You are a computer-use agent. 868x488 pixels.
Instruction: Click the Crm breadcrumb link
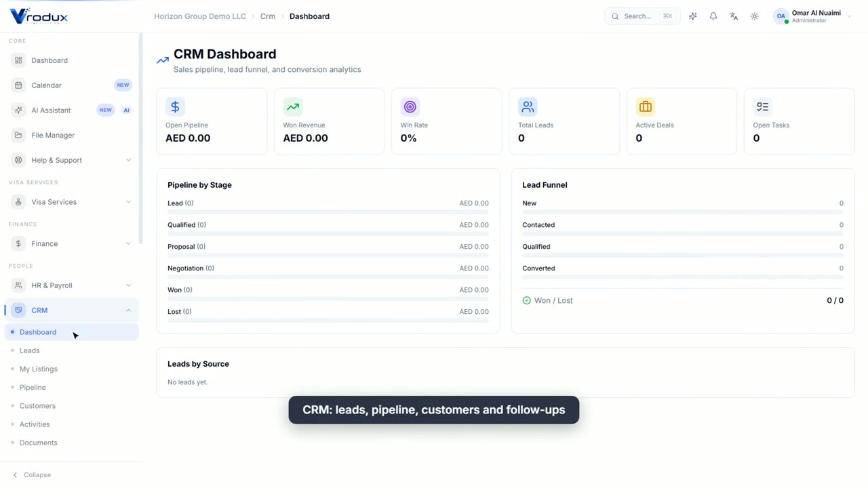[268, 16]
